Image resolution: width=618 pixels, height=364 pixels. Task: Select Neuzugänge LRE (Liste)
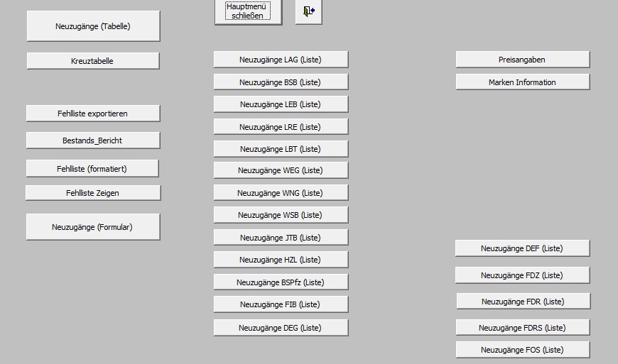(281, 127)
